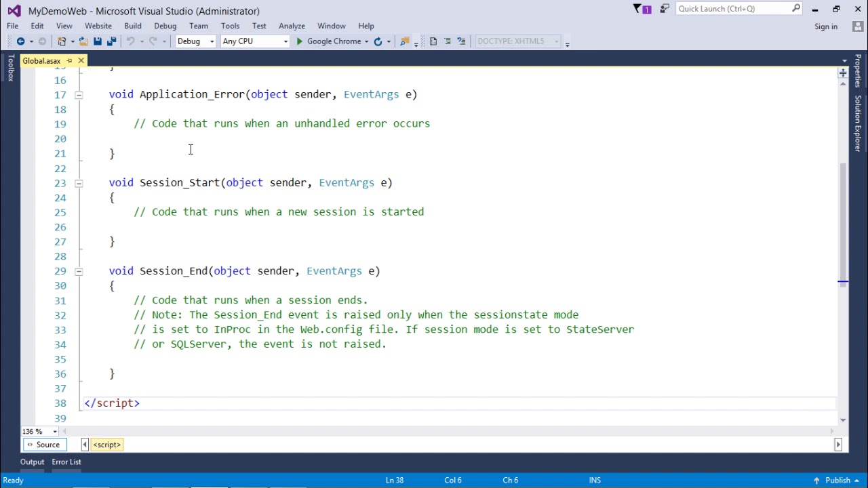Click the Visual Studio logo icon
The height and width of the screenshot is (488, 868).
(x=14, y=11)
